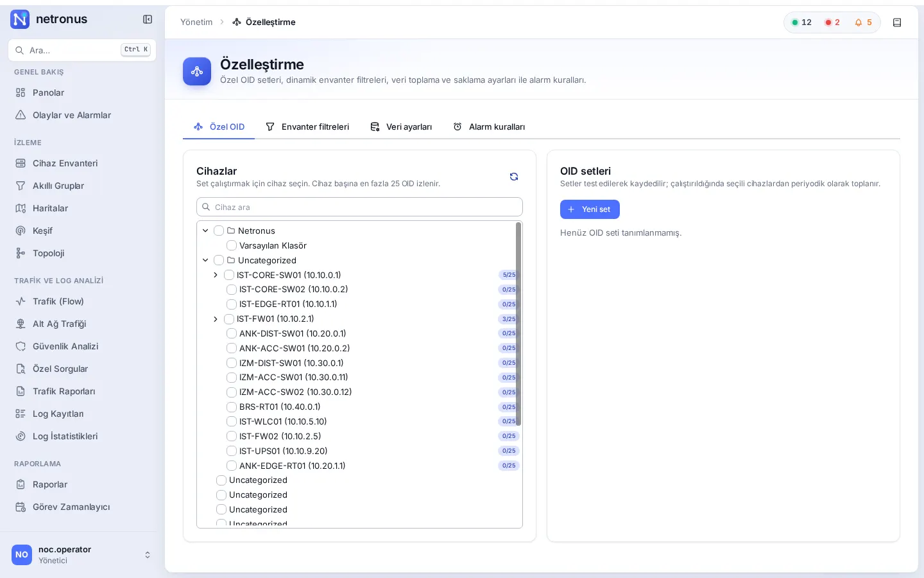Collapse the Netronus folder tree node
Image resolution: width=924 pixels, height=578 pixels.
click(x=205, y=231)
